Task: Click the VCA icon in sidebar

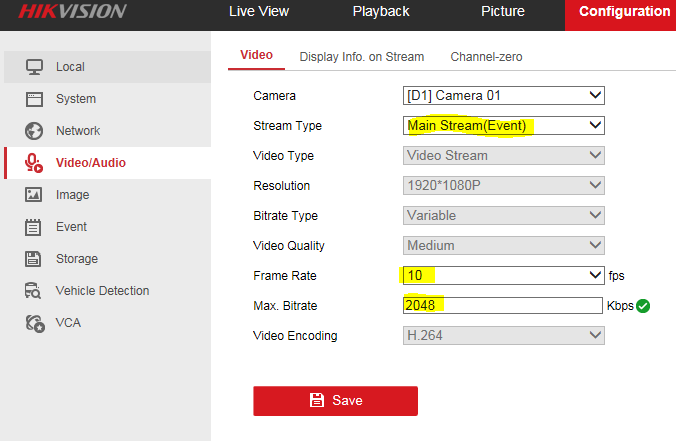Action: click(x=34, y=323)
